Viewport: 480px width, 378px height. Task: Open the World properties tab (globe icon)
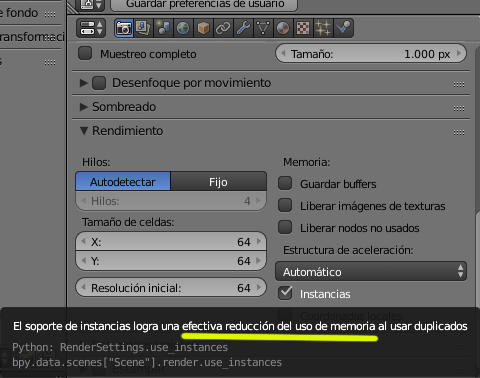coord(183,28)
